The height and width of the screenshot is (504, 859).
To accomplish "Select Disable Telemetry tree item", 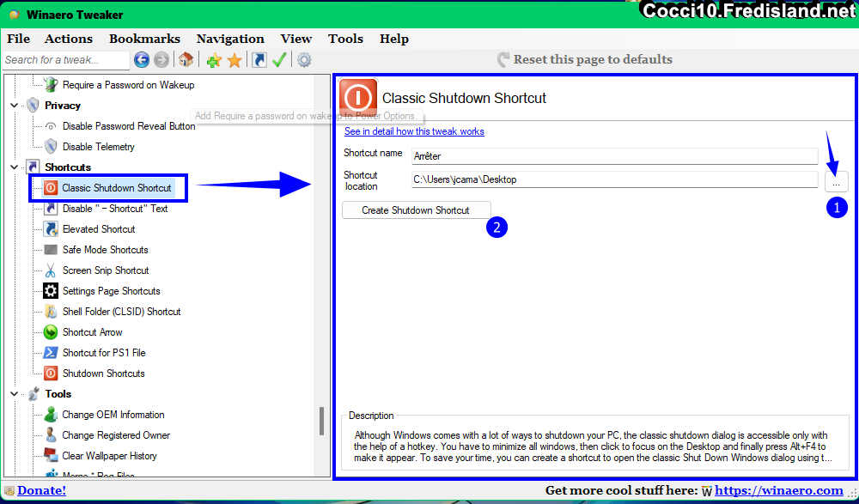I will 99,147.
